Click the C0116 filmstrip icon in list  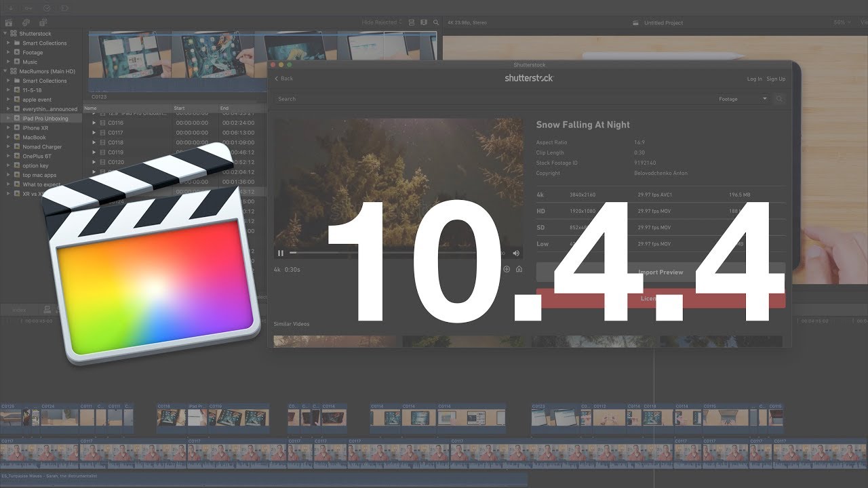click(x=102, y=123)
